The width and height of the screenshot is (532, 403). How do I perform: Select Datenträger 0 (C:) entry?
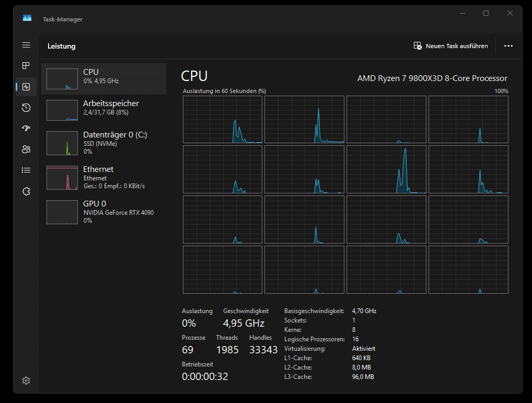tap(104, 143)
